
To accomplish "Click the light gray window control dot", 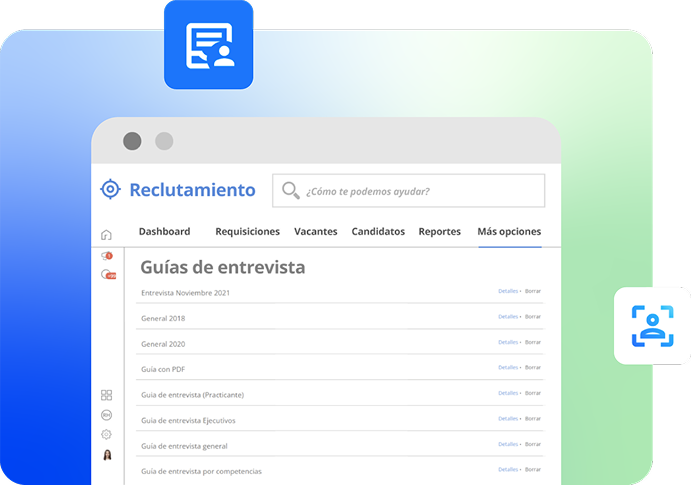I will point(164,141).
